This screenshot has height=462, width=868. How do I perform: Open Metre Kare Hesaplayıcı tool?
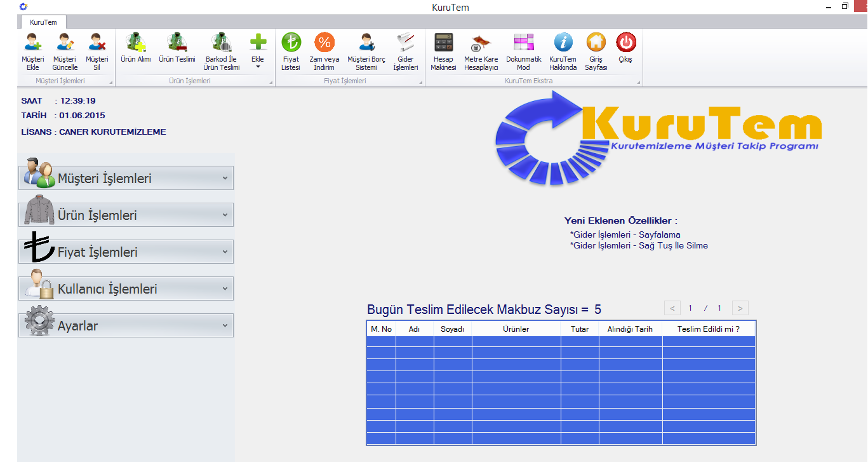(x=481, y=43)
